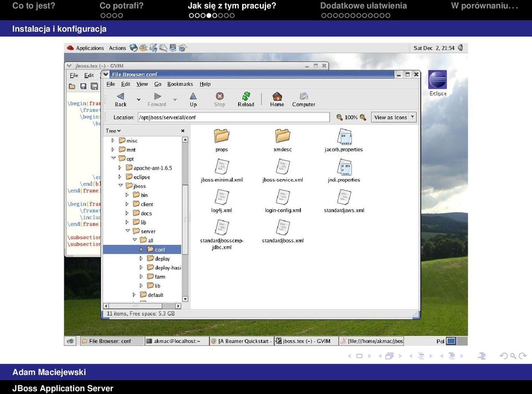Image resolution: width=532 pixels, height=394 pixels.
Task: Select the farm folder in the tree
Action: point(156,277)
